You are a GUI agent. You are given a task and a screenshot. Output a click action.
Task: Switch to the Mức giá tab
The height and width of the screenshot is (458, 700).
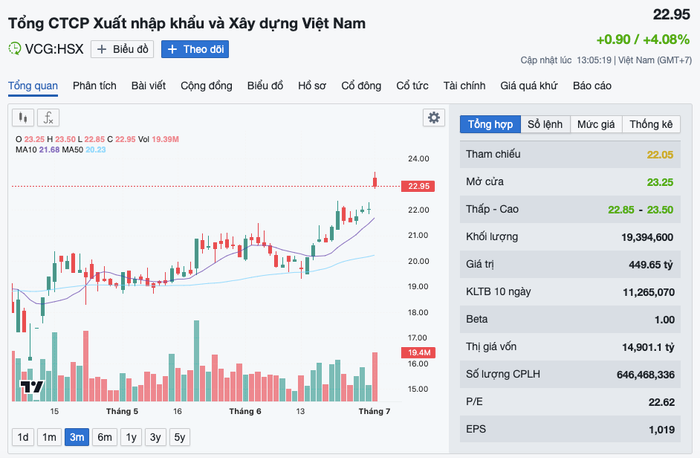[596, 124]
